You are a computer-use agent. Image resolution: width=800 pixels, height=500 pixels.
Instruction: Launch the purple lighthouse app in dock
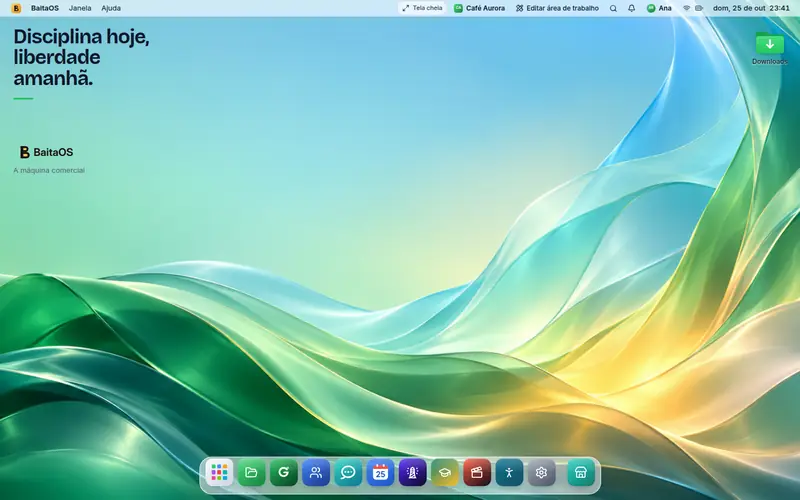coord(412,472)
